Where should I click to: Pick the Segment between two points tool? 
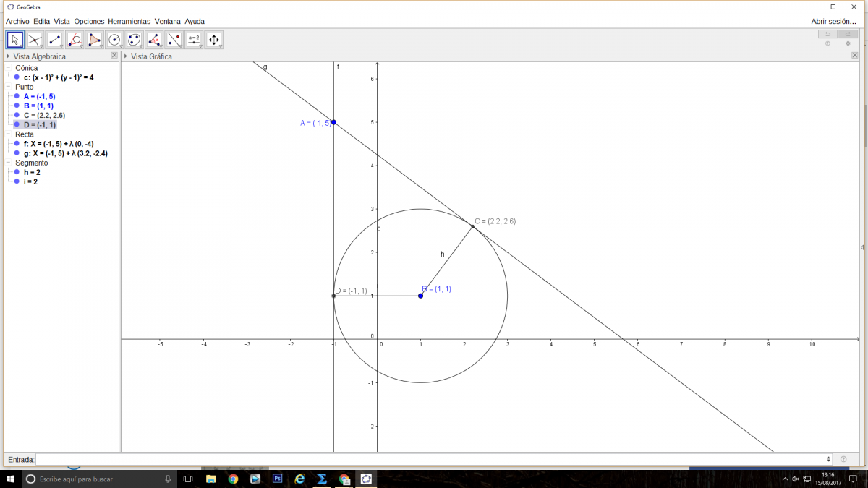click(x=55, y=40)
